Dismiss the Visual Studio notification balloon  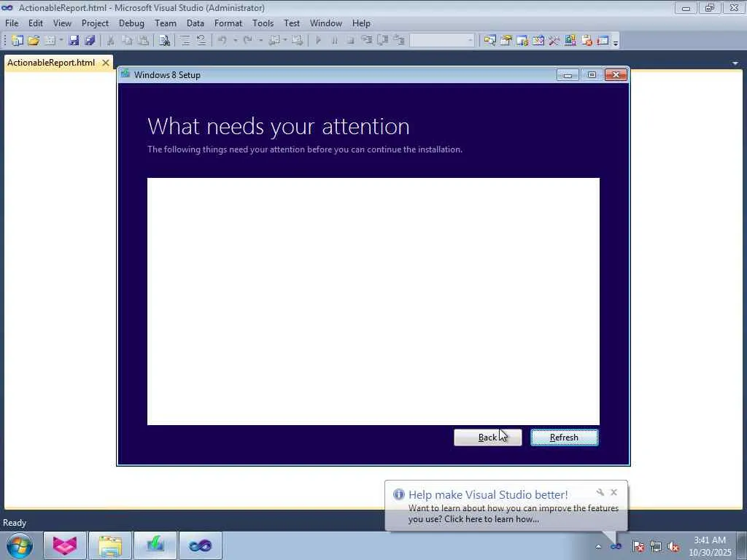point(614,492)
